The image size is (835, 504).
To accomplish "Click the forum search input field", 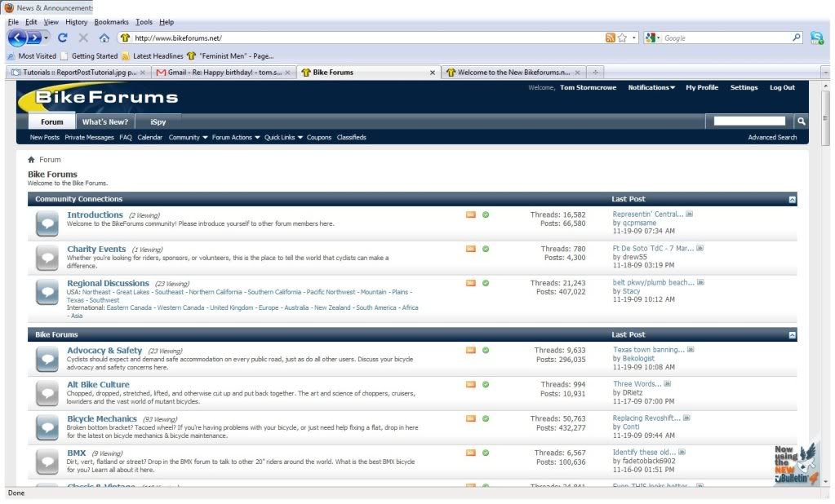I will [749, 122].
